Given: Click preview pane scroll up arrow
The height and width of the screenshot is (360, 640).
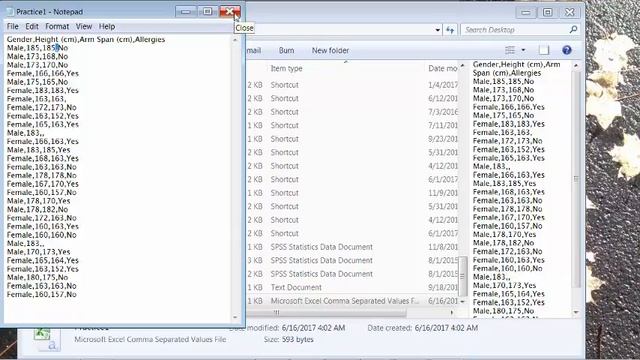Looking at the screenshot, I should [x=576, y=65].
